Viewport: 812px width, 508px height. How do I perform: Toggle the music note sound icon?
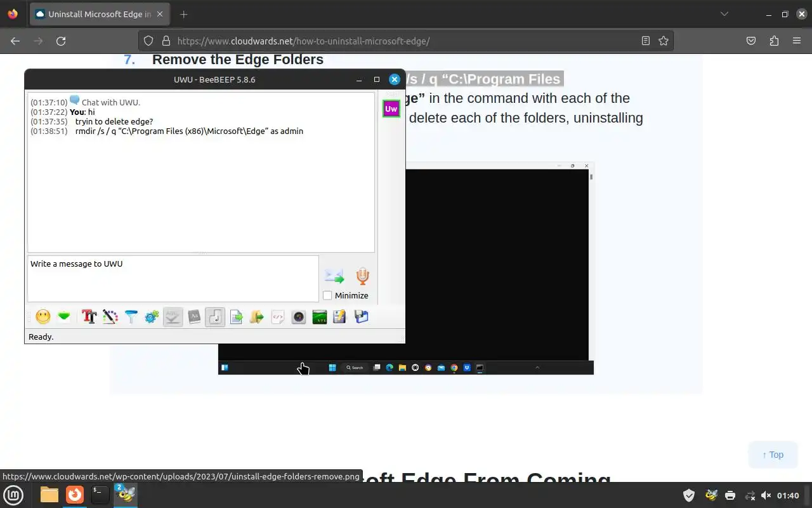(x=215, y=316)
